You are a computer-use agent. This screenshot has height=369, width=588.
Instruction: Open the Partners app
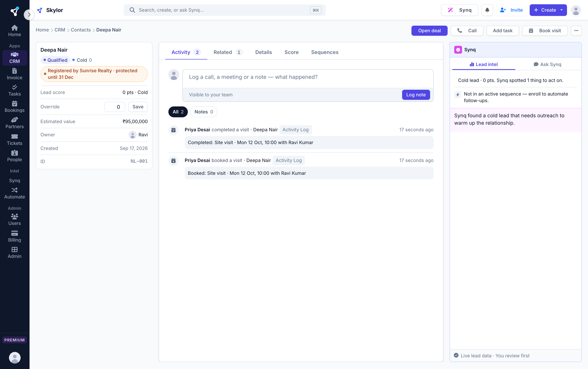click(x=14, y=123)
